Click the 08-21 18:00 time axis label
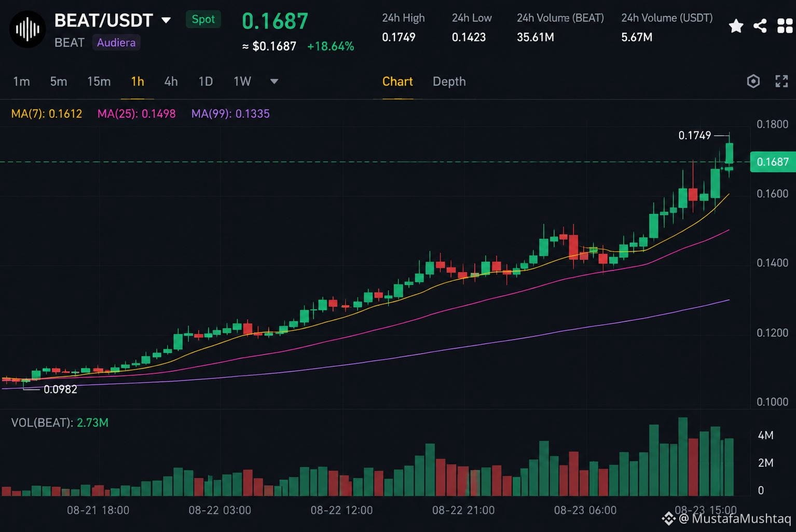Viewport: 796px width, 532px height. (x=98, y=510)
